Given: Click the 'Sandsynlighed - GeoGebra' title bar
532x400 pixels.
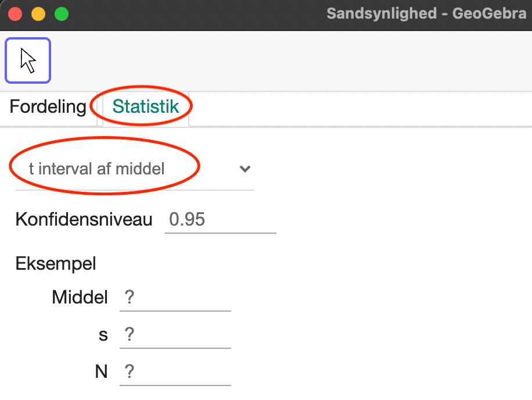Looking at the screenshot, I should (x=426, y=13).
